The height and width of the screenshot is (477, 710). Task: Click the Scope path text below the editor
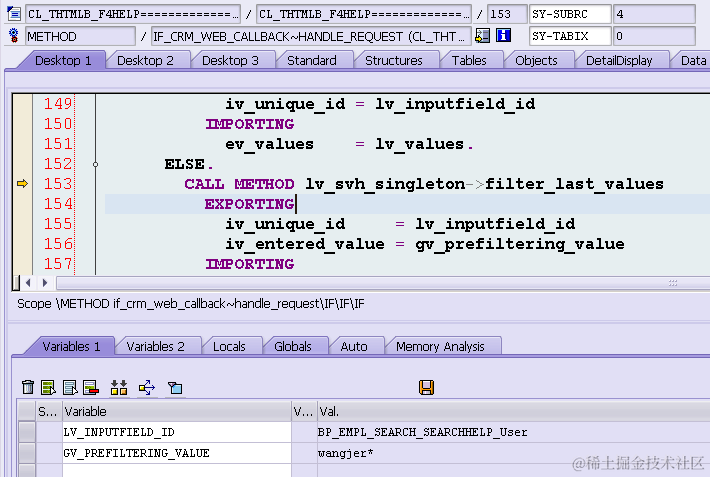point(191,304)
